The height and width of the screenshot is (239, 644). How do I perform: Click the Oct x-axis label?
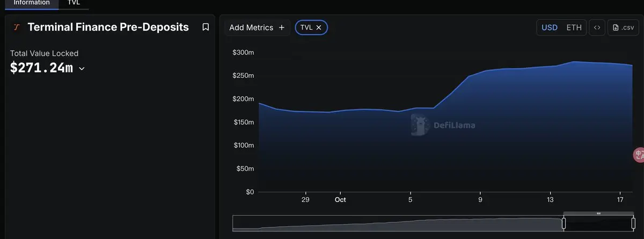pyautogui.click(x=340, y=200)
